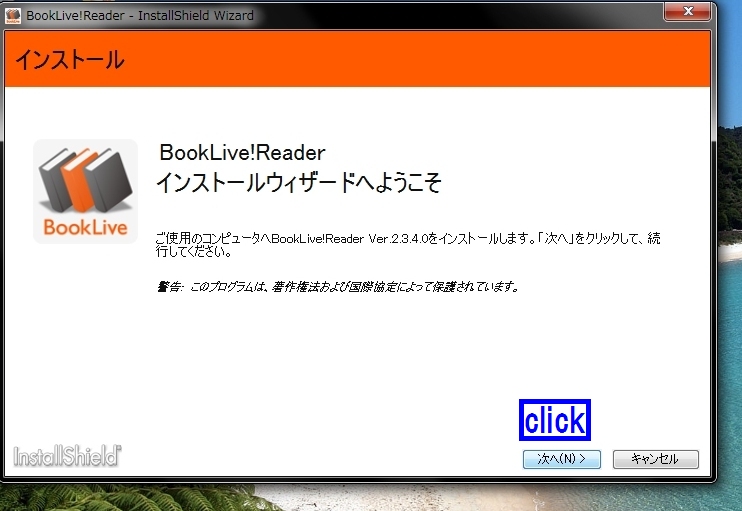742x511 pixels.
Task: Click the 次へ(N) > button
Action: 562,459
